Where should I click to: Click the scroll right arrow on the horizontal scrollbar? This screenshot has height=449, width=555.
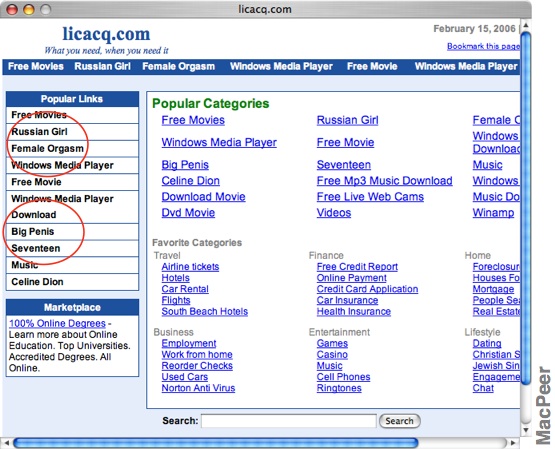click(513, 442)
